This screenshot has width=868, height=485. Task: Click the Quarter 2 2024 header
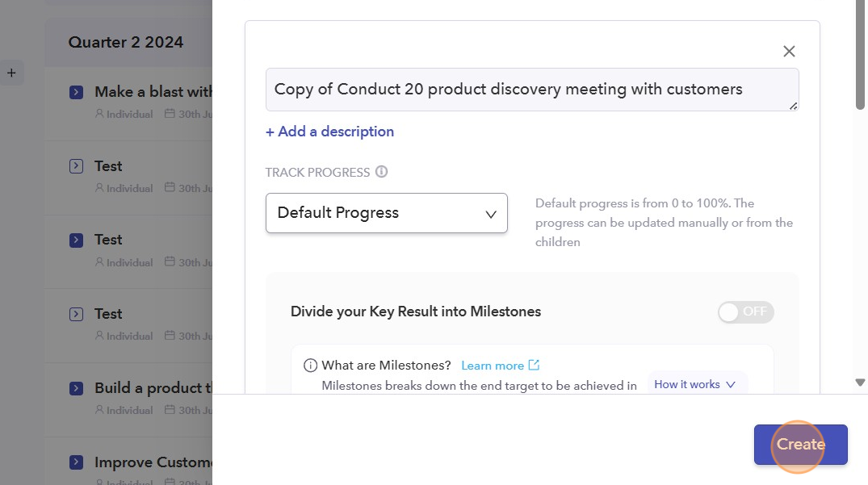point(125,42)
